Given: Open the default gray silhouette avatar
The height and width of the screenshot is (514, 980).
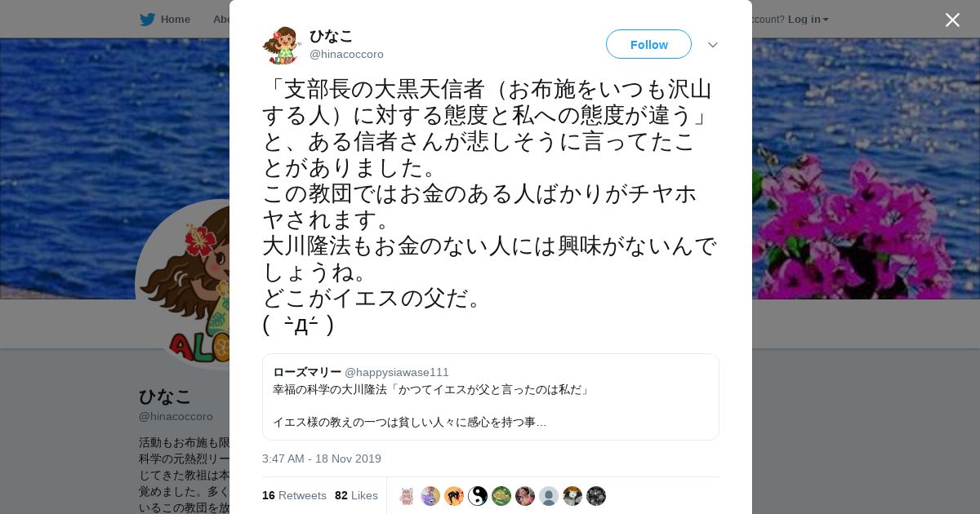Looking at the screenshot, I should (x=549, y=496).
